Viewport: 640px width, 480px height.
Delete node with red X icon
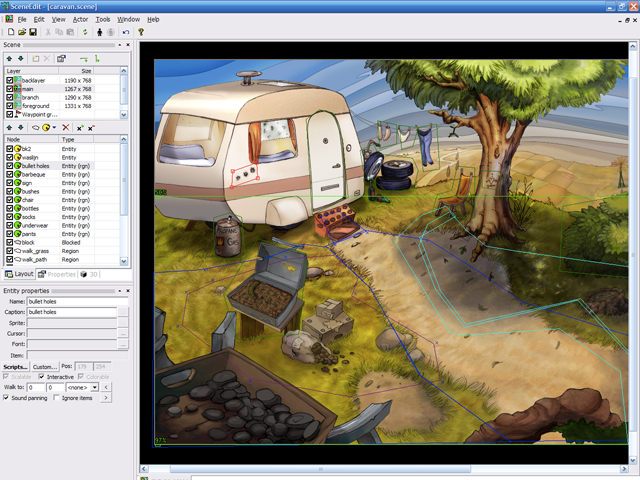tap(65, 128)
